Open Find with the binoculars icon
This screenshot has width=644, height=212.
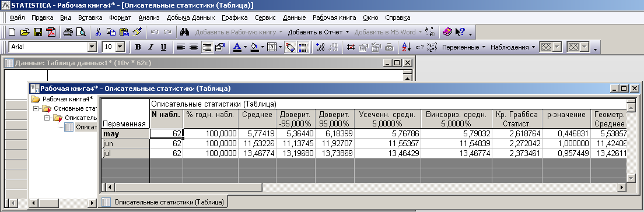click(184, 32)
